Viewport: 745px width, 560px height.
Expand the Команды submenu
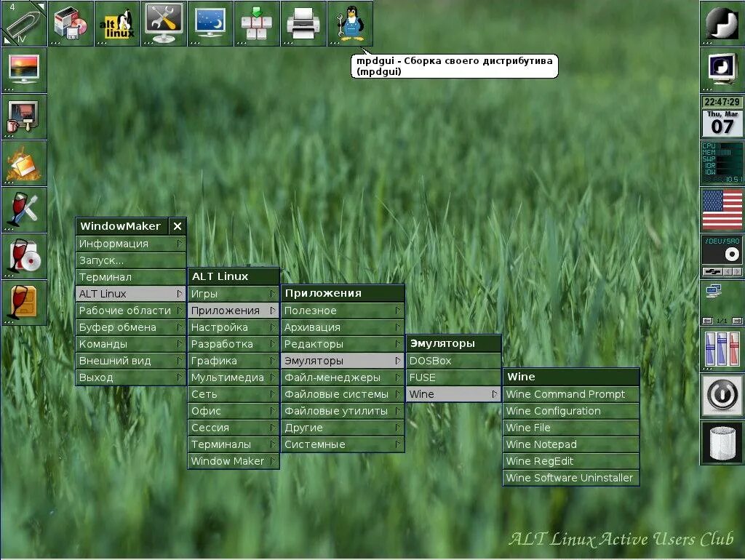131,344
